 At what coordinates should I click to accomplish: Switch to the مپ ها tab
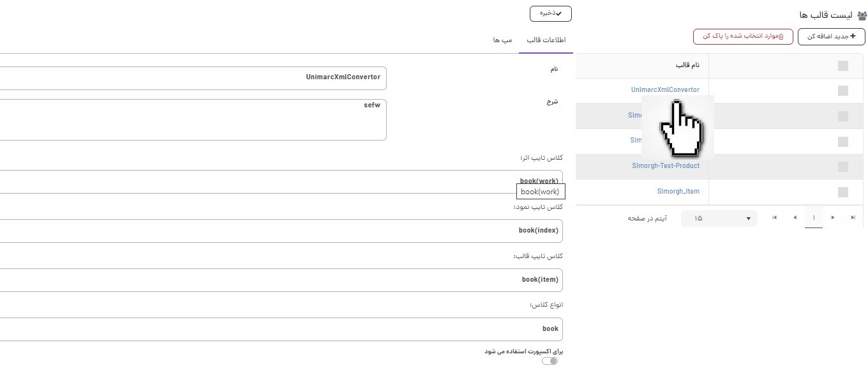(502, 40)
